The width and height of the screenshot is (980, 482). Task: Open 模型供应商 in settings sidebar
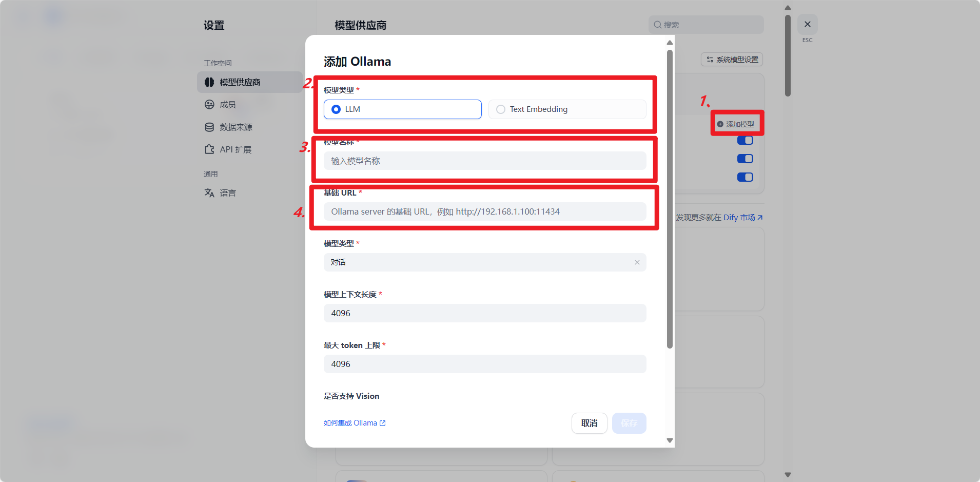click(249, 82)
